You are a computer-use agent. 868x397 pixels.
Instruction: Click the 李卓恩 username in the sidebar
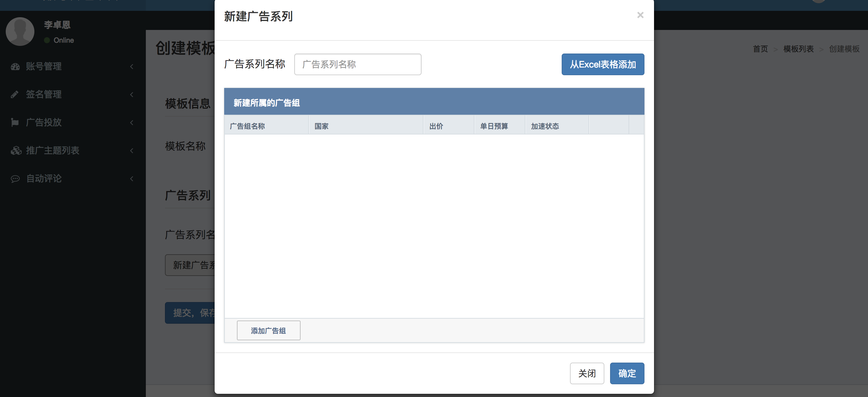pyautogui.click(x=57, y=25)
